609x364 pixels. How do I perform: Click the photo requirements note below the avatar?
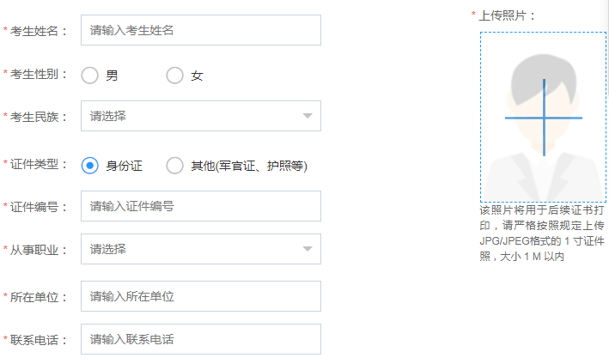tap(543, 233)
